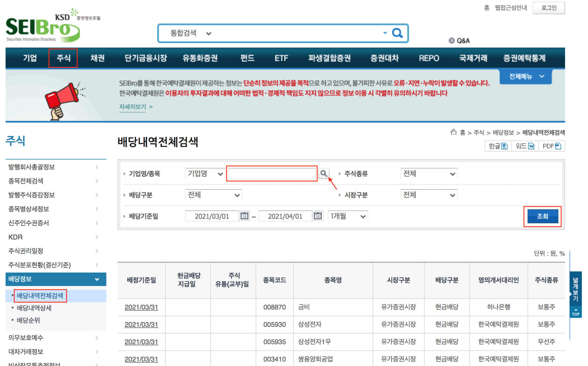The width and height of the screenshot is (588, 366).
Task: Click the magnifier beside the company name field
Action: [x=324, y=173]
